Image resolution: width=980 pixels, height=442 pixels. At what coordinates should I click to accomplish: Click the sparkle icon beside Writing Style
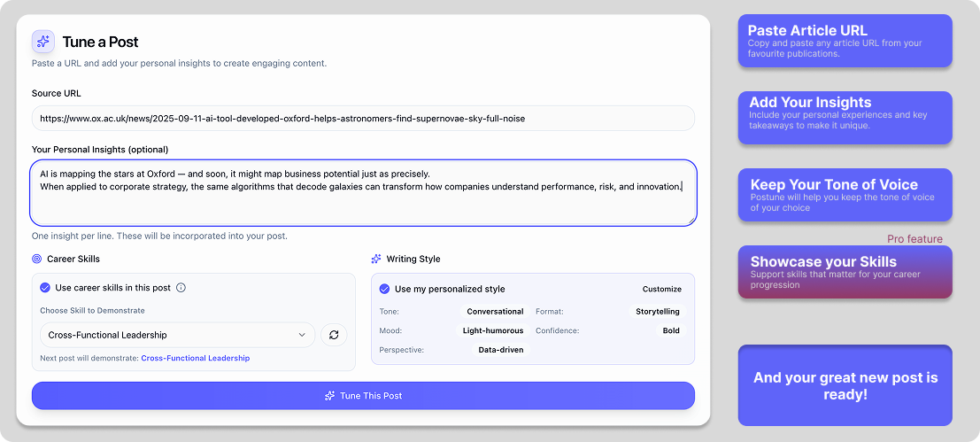coord(376,260)
